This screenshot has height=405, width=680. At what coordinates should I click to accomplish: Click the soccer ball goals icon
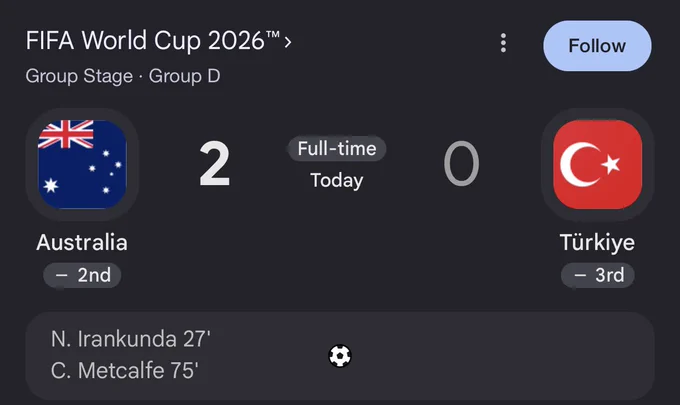point(340,356)
